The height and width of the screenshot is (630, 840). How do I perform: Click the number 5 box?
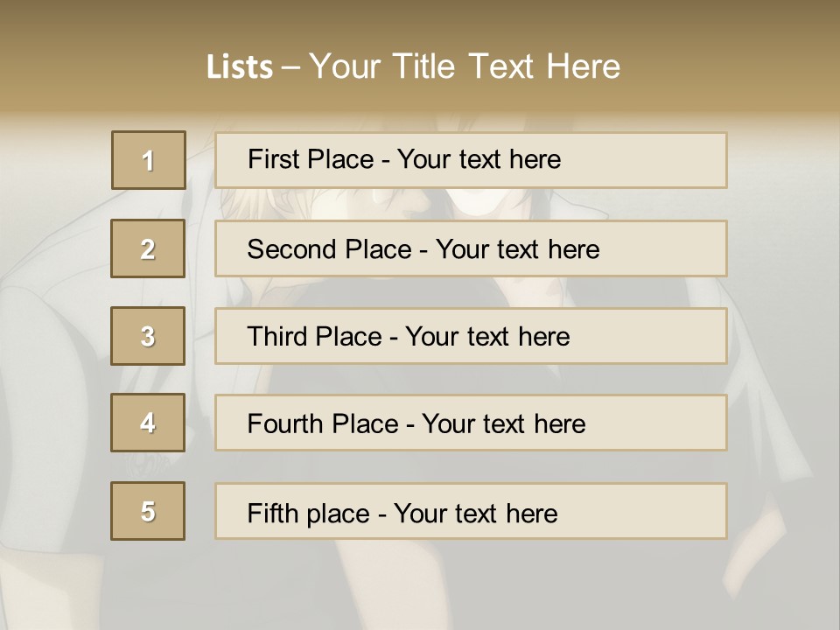click(x=148, y=511)
